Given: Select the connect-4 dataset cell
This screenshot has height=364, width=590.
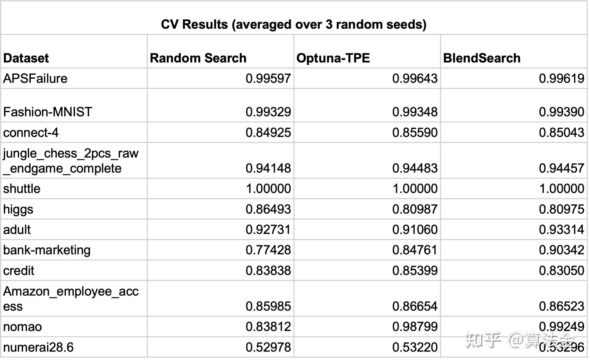Looking at the screenshot, I should [31, 133].
